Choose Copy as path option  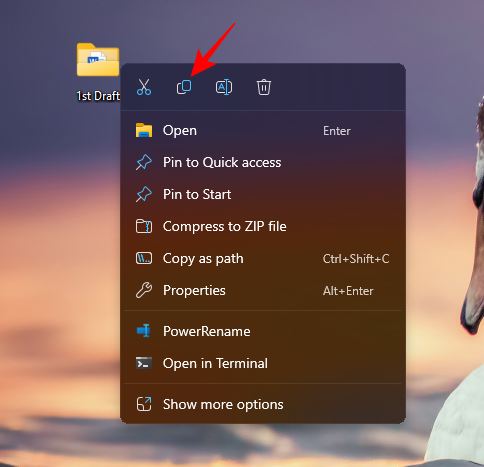[263, 259]
